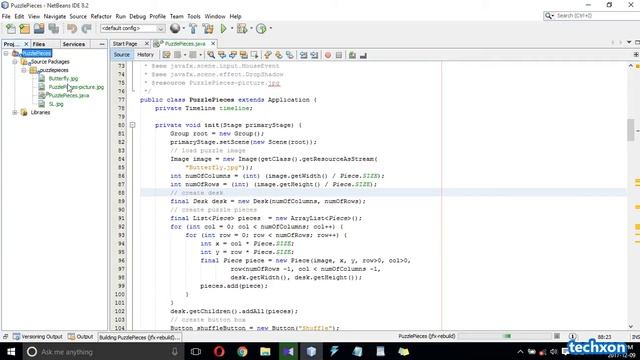640x360 pixels.
Task: Select Butterfly.jpg in project tree
Action: coord(63,78)
